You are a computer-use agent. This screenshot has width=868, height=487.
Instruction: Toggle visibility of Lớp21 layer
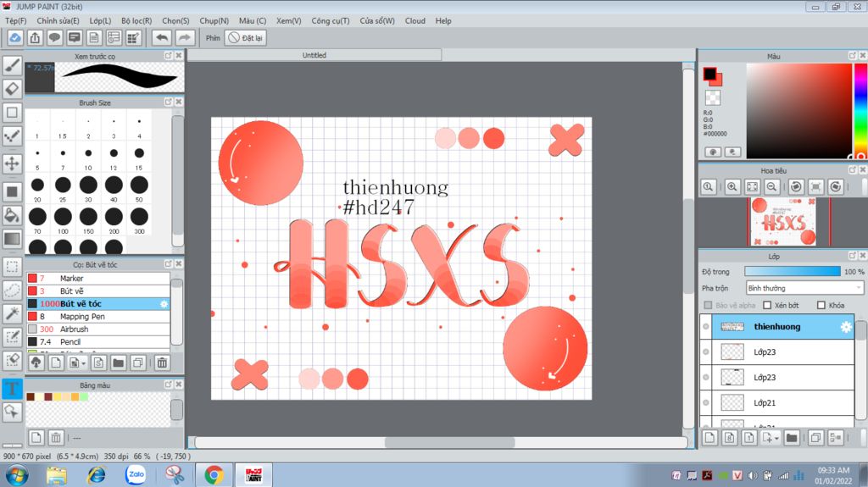pos(706,403)
